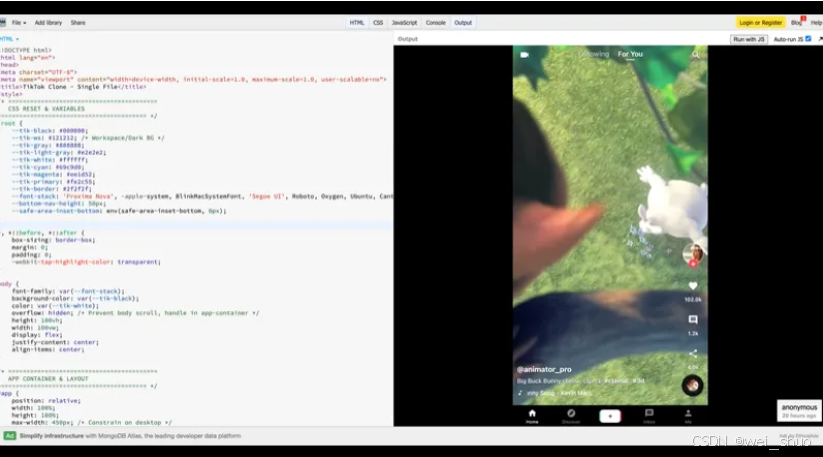Image resolution: width=823 pixels, height=457 pixels.
Task: Click the anonymous author badge
Action: pyautogui.click(x=799, y=411)
